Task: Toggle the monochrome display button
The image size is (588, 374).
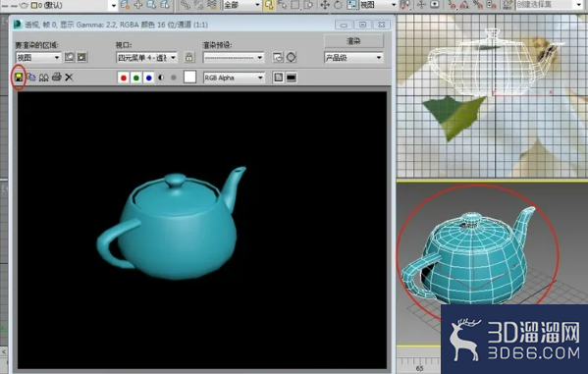Action: [174, 78]
